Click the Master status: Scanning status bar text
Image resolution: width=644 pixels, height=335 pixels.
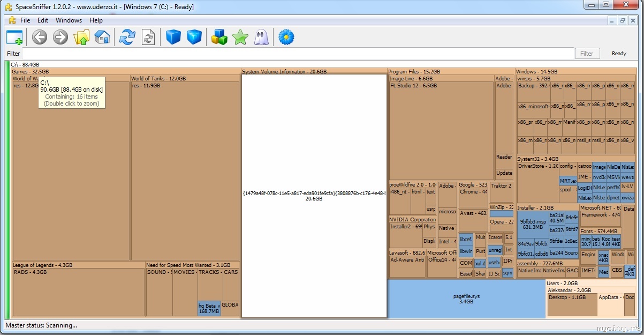click(42, 325)
